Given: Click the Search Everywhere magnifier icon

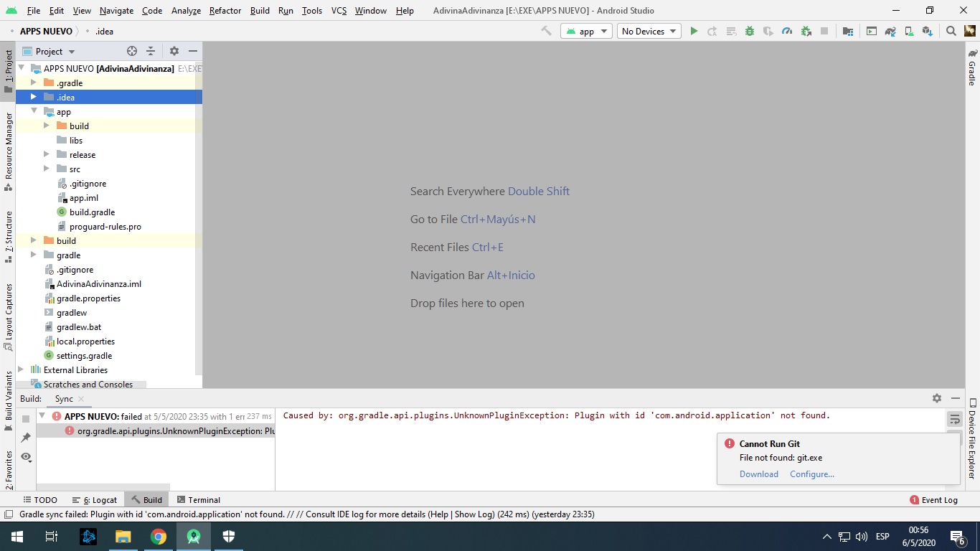Looking at the screenshot, I should coord(951,31).
